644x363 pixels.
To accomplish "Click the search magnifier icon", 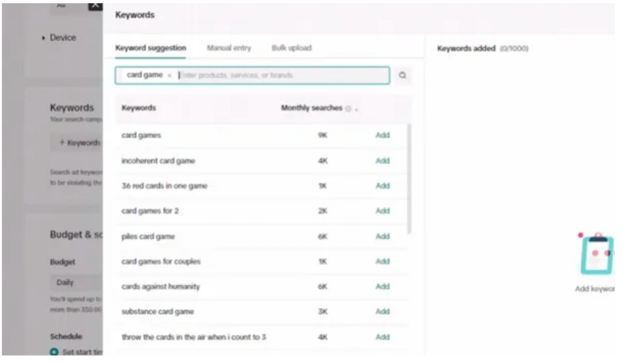I will tap(402, 76).
